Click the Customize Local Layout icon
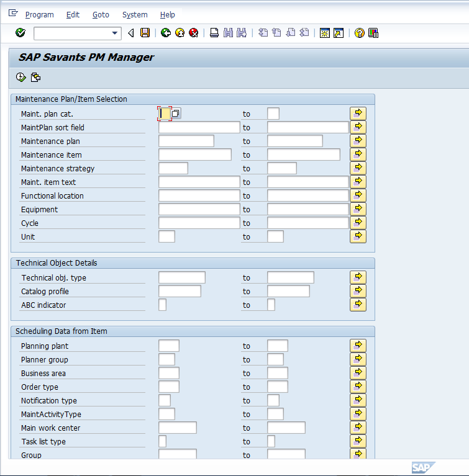Screen dimensions: 469x476 tap(373, 33)
